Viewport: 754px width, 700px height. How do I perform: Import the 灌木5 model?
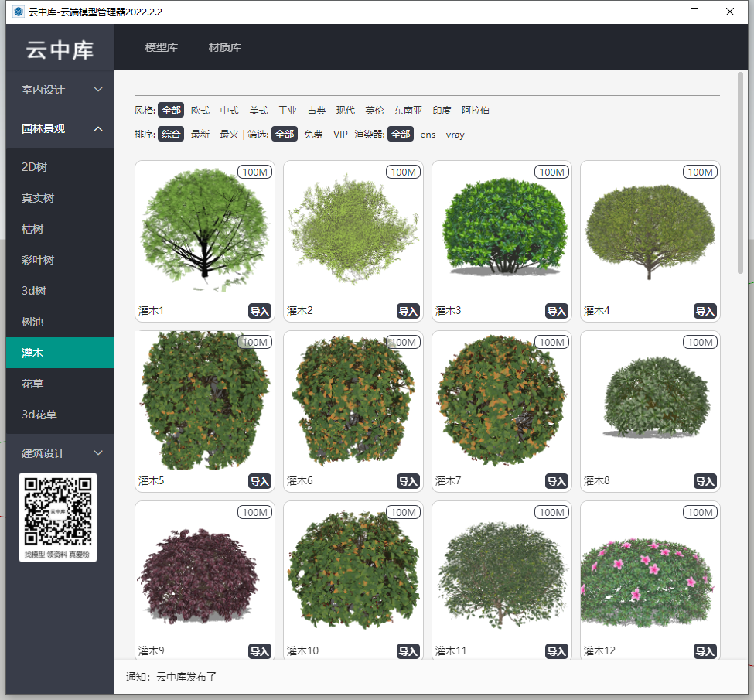[260, 481]
